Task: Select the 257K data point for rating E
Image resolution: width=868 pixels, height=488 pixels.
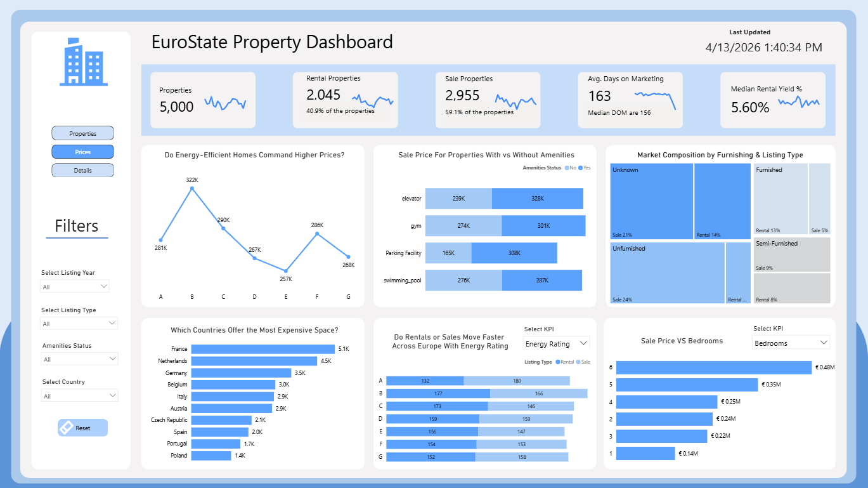Action: pos(286,271)
